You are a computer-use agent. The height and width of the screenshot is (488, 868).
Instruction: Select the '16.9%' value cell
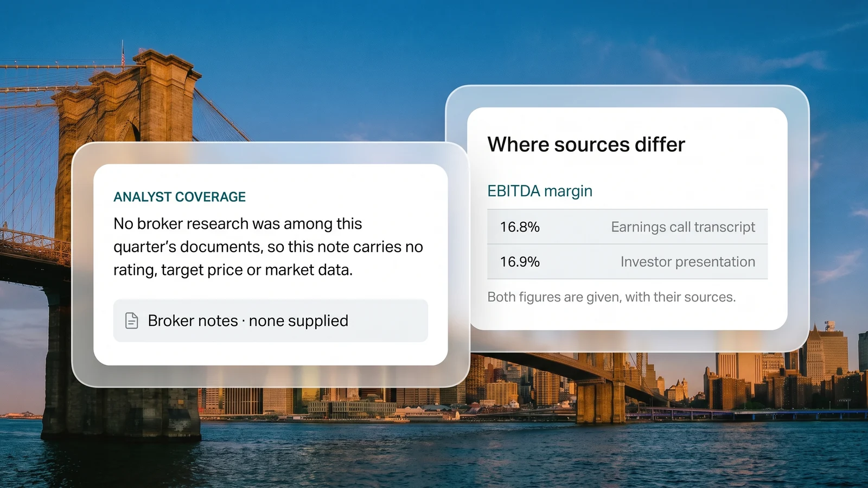pyautogui.click(x=520, y=262)
